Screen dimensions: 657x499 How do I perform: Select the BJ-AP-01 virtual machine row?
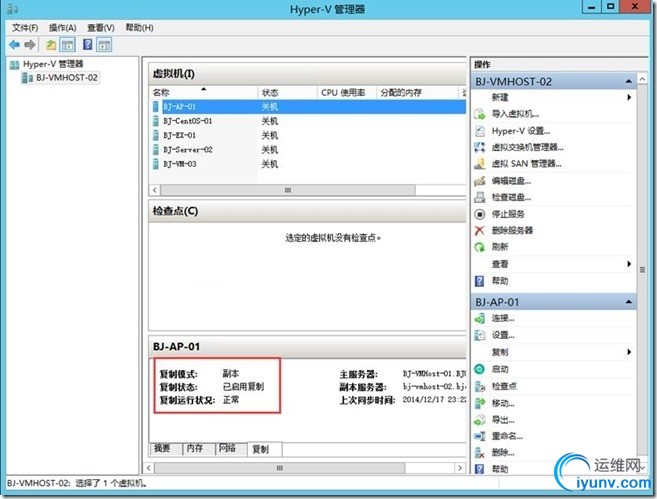tap(309, 106)
